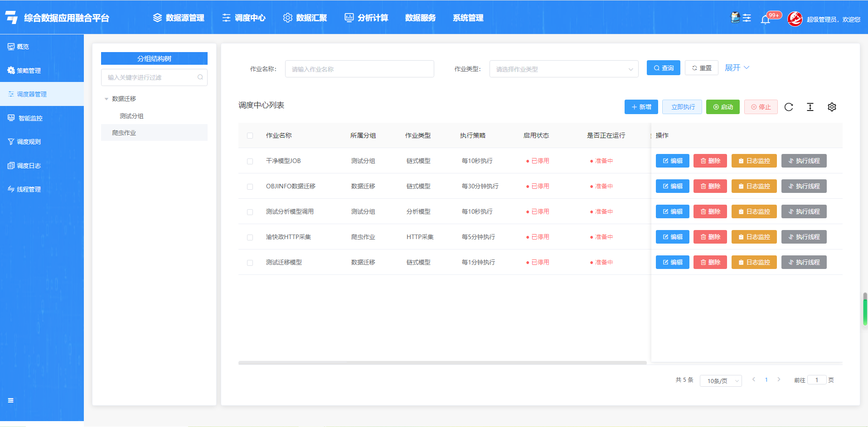Open 策略管理 in sidebar
The height and width of the screenshot is (427, 868).
[42, 71]
